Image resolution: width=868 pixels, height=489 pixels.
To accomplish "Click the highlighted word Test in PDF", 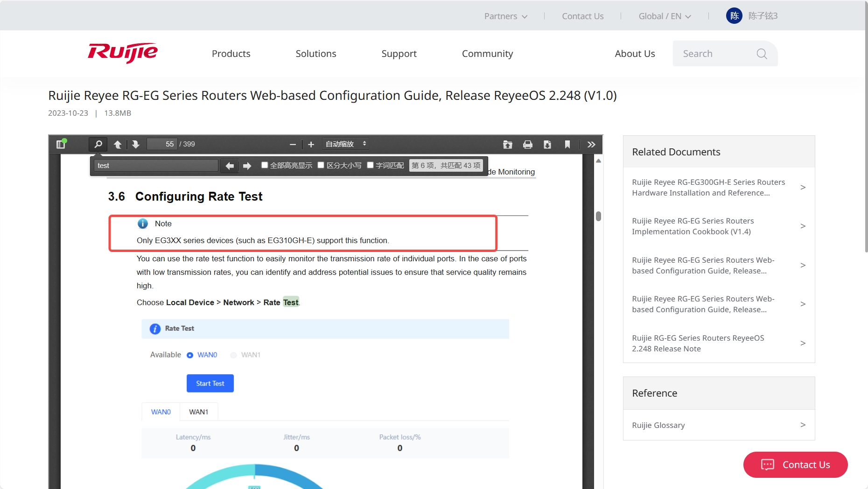I will pos(291,302).
